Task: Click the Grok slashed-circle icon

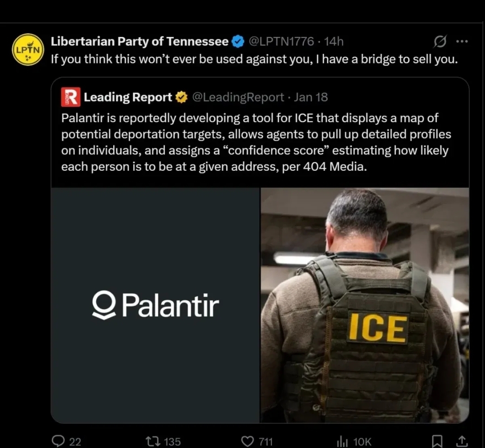Action: (440, 42)
